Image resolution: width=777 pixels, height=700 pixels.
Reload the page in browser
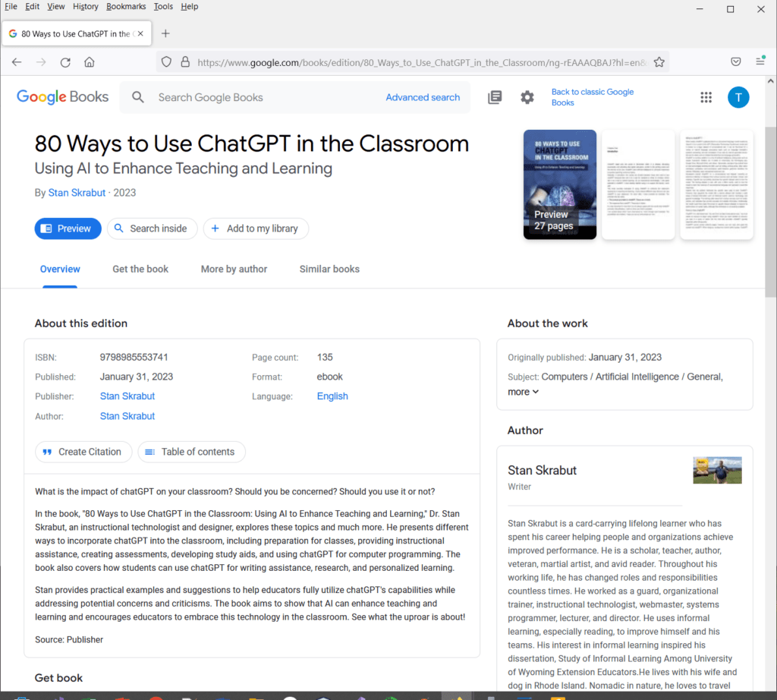tap(65, 62)
